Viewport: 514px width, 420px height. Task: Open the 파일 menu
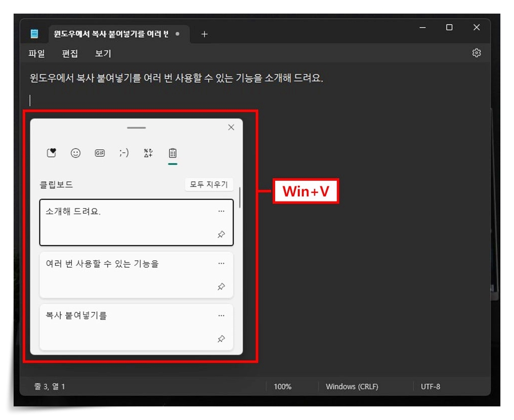click(37, 53)
